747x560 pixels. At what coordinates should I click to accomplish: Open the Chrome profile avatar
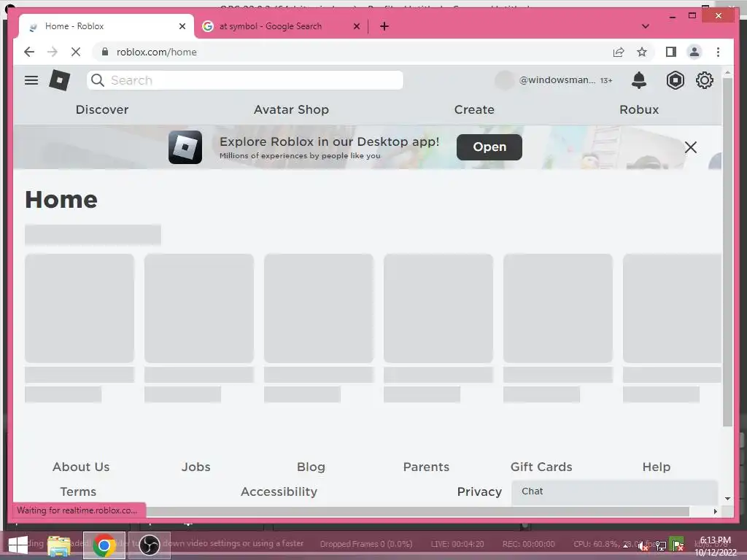[694, 52]
